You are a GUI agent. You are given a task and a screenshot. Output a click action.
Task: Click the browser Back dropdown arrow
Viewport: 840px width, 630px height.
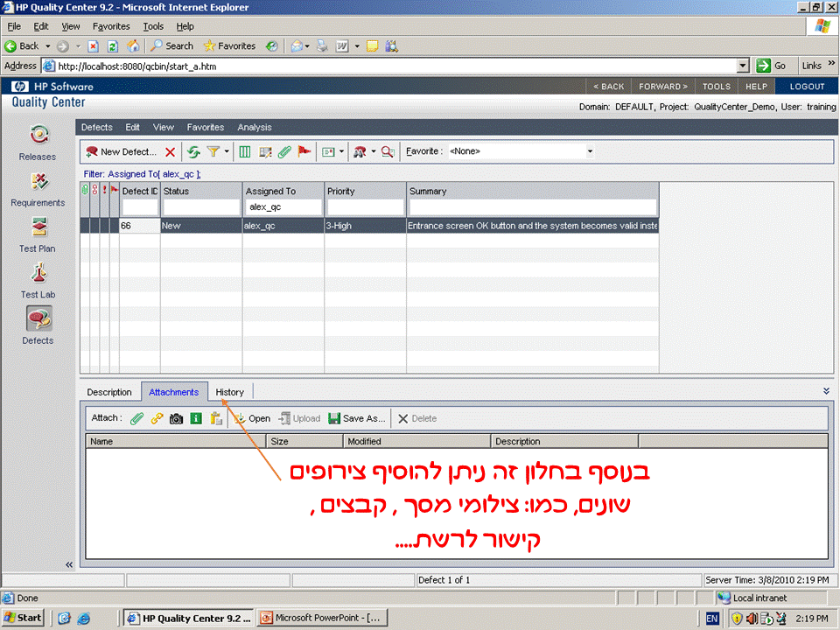point(47,46)
